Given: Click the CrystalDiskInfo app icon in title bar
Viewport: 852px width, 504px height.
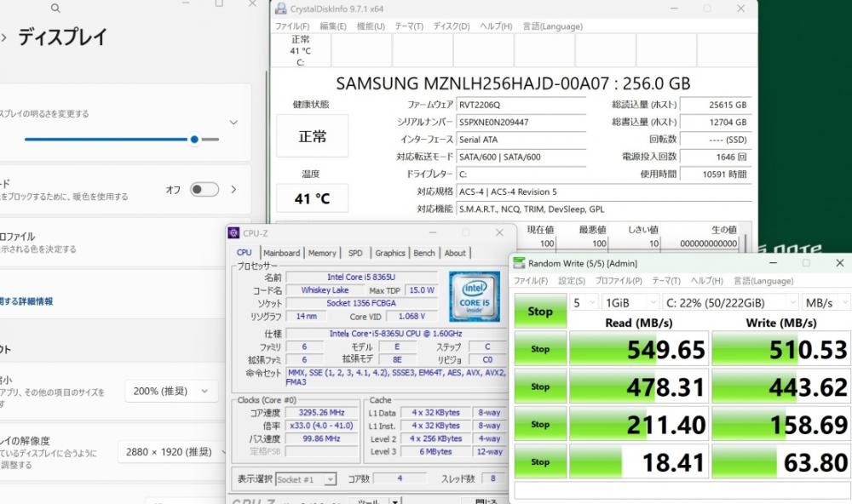Looking at the screenshot, I should [x=280, y=9].
